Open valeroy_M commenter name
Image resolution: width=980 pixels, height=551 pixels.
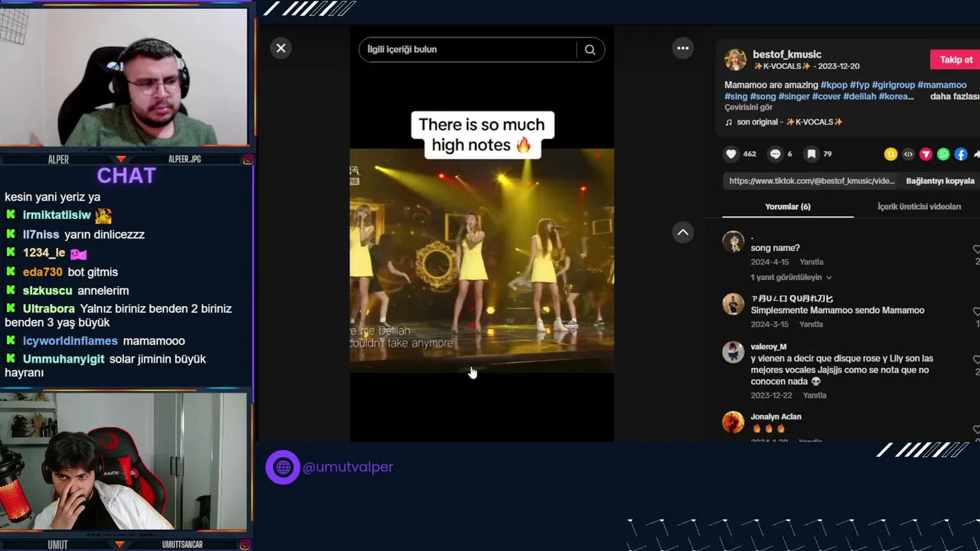tap(769, 347)
